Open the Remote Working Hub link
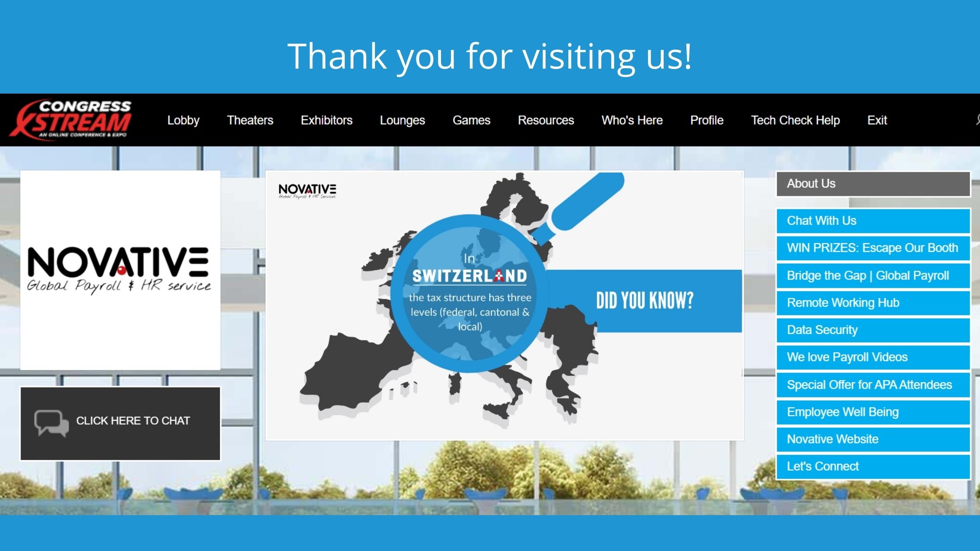980x551 pixels. pyautogui.click(x=873, y=303)
